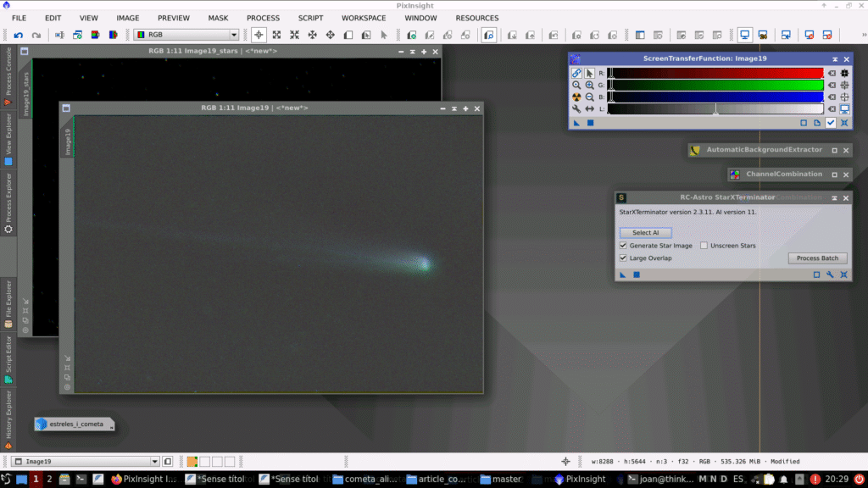Select the STF zoom in tool

pos(589,86)
